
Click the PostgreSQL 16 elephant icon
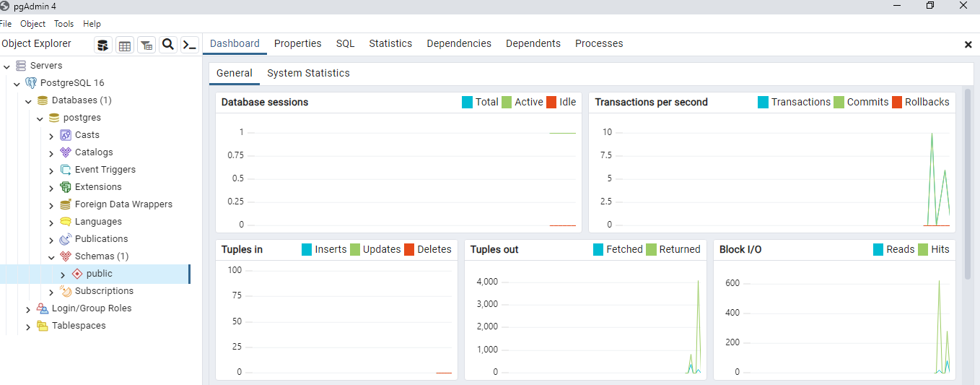[31, 83]
